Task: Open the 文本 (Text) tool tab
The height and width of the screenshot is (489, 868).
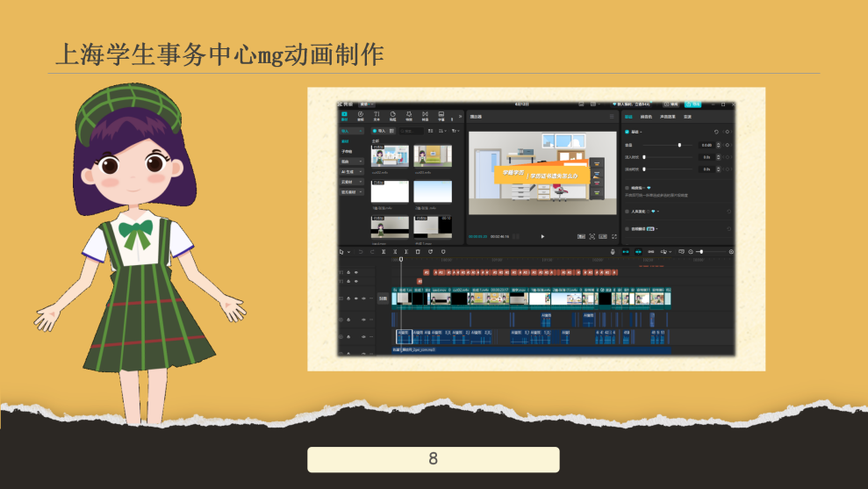Action: 377,116
